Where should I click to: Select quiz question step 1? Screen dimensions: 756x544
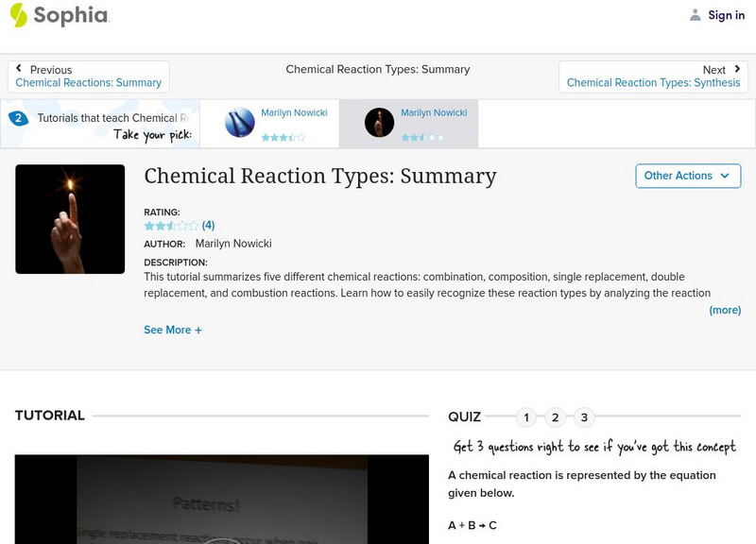point(525,416)
